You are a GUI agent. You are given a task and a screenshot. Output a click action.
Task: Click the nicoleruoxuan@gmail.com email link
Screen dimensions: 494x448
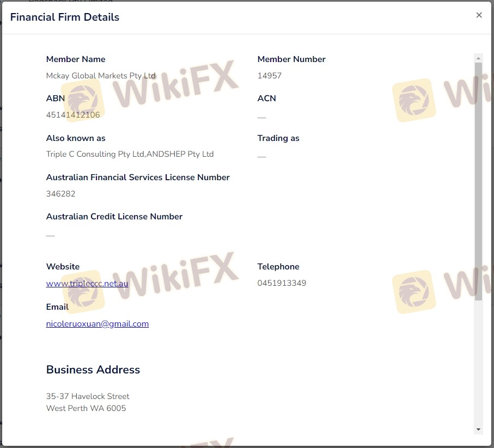pyautogui.click(x=97, y=324)
